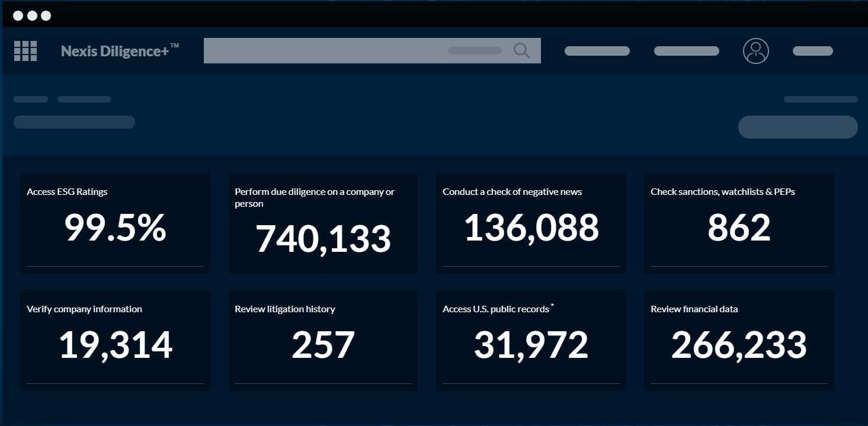Open Perform due diligence on a company card
The width and height of the screenshot is (868, 426).
click(323, 223)
